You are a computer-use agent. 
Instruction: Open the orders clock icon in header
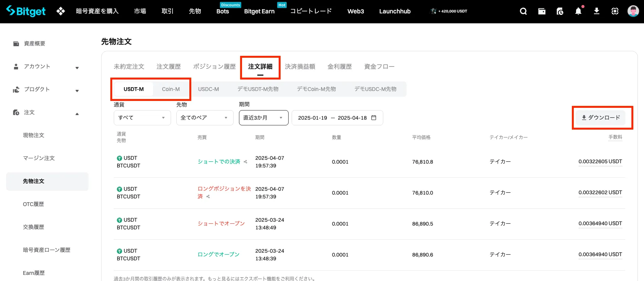pyautogui.click(x=560, y=11)
